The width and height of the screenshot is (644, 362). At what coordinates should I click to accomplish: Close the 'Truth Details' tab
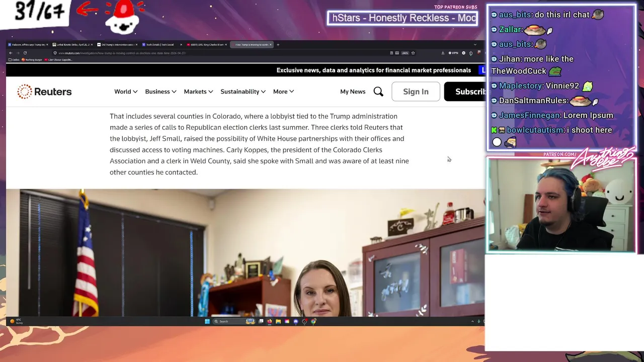[181, 45]
